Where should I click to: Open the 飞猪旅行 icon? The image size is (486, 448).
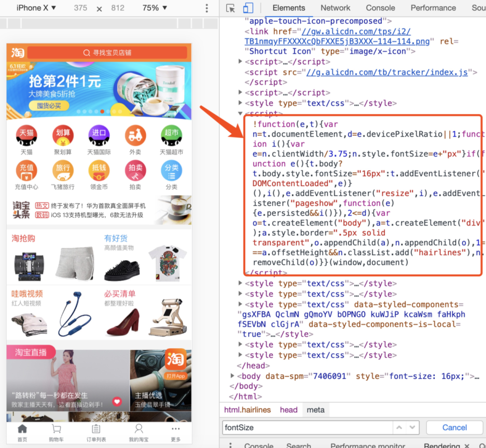(63, 171)
